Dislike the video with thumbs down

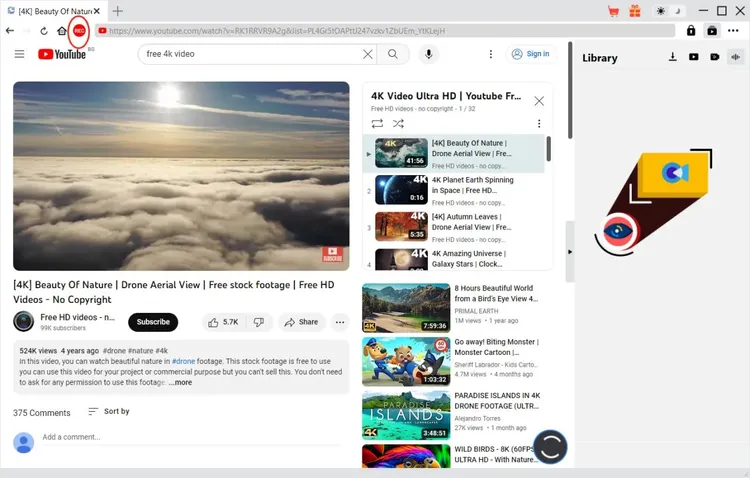point(258,322)
